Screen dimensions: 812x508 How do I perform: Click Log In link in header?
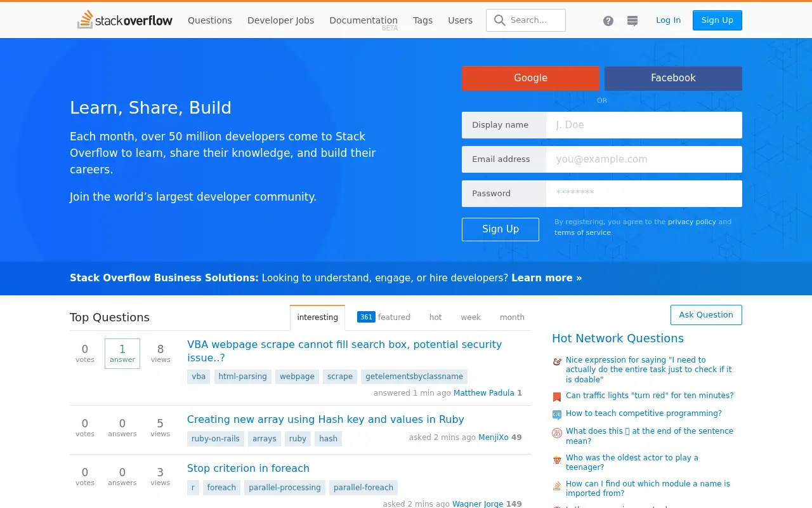click(x=668, y=20)
